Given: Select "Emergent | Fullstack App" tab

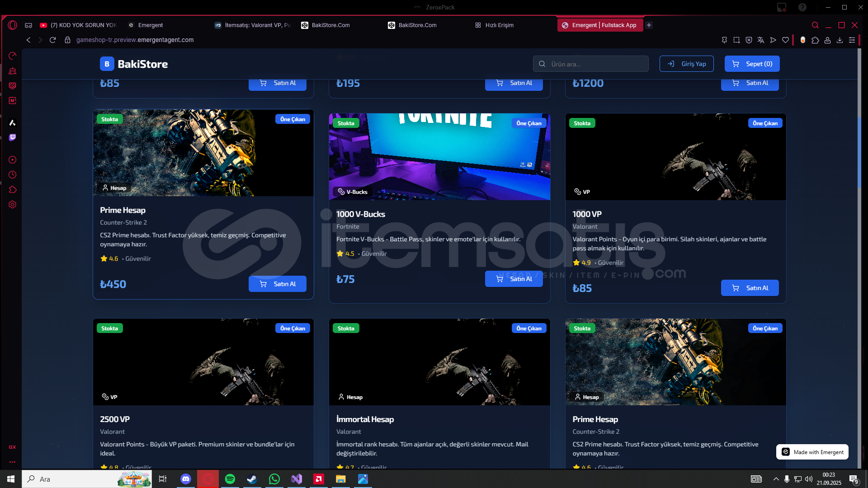Looking at the screenshot, I should [600, 25].
